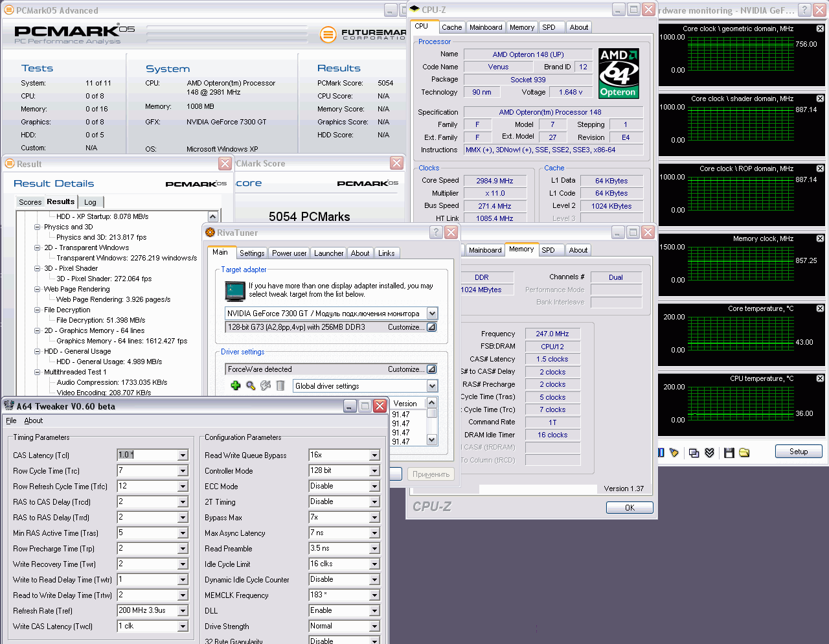Close the Core clock ROP domain graph
The image size is (829, 644).
pos(820,168)
